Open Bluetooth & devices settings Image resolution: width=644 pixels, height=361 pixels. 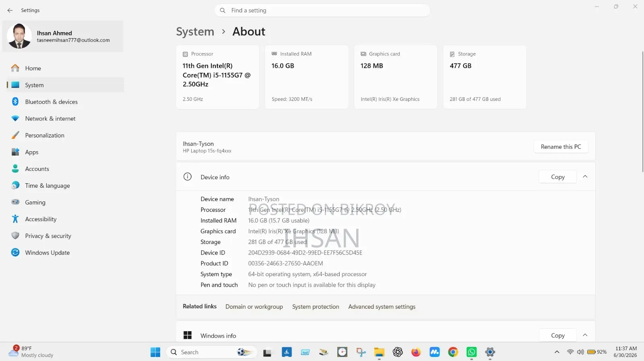(65, 102)
